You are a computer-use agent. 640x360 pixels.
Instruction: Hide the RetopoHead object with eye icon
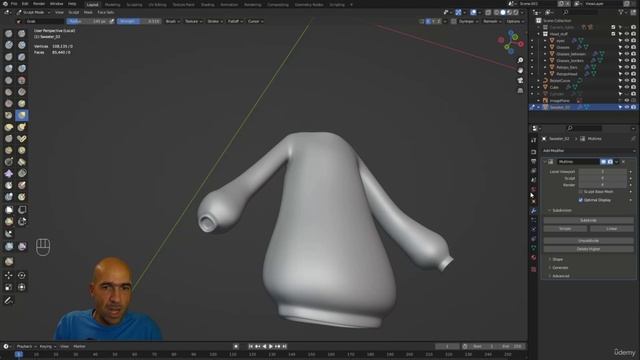(x=627, y=74)
